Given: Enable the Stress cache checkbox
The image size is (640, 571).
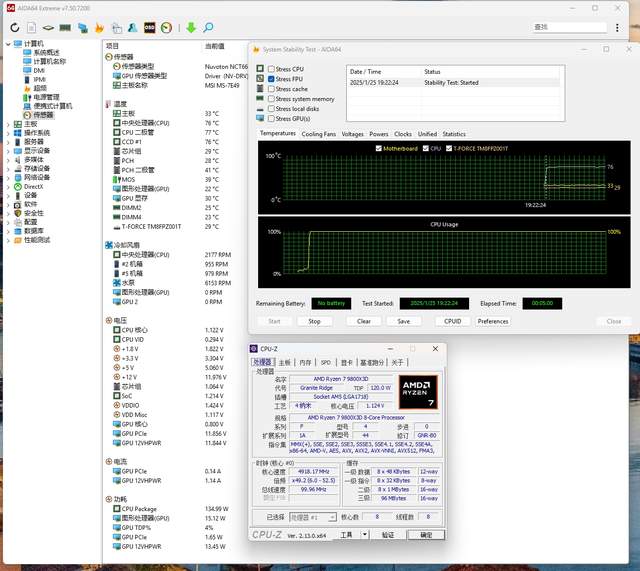Looking at the screenshot, I should pyautogui.click(x=271, y=89).
